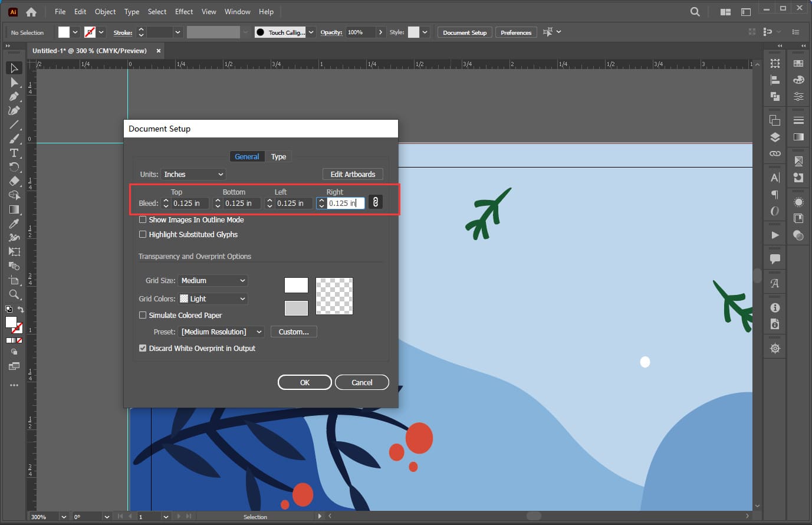The width and height of the screenshot is (812, 525).
Task: Open the Window menu
Action: point(237,12)
